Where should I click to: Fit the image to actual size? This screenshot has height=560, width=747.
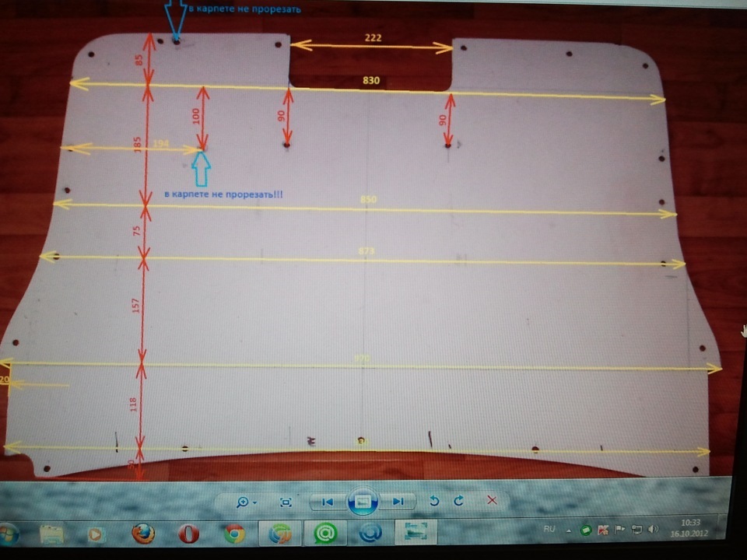tap(286, 502)
